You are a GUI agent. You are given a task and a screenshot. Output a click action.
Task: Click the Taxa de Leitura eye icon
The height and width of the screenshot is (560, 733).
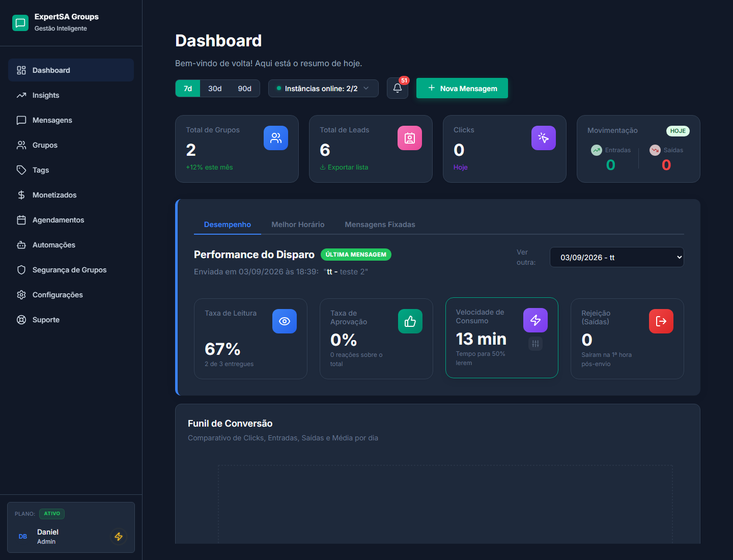285,321
